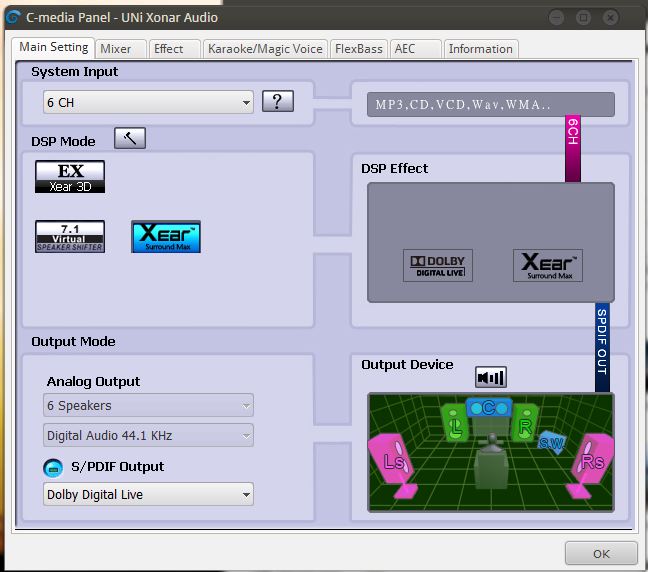
Task: Click Xear Surround Max DSP Effect logo
Action: (x=548, y=265)
